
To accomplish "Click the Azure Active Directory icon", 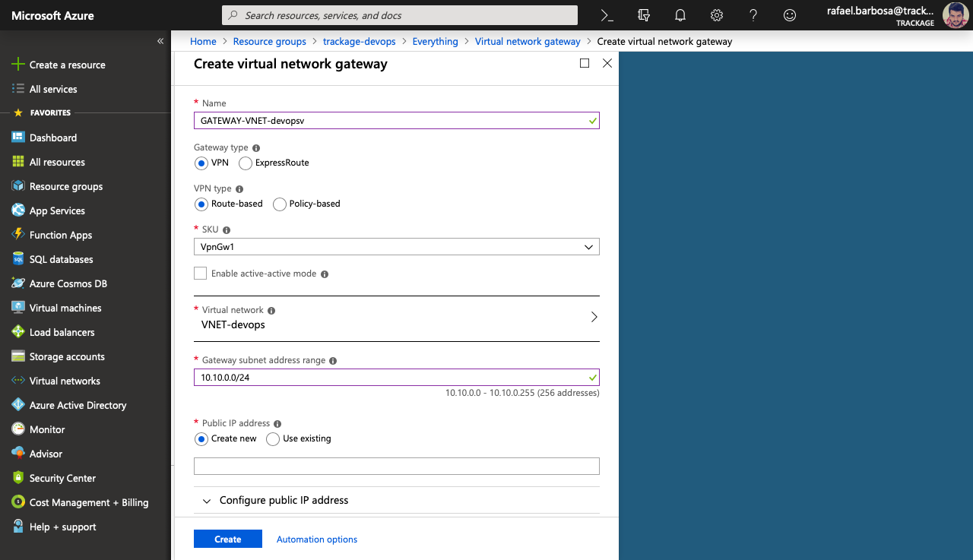I will point(18,405).
